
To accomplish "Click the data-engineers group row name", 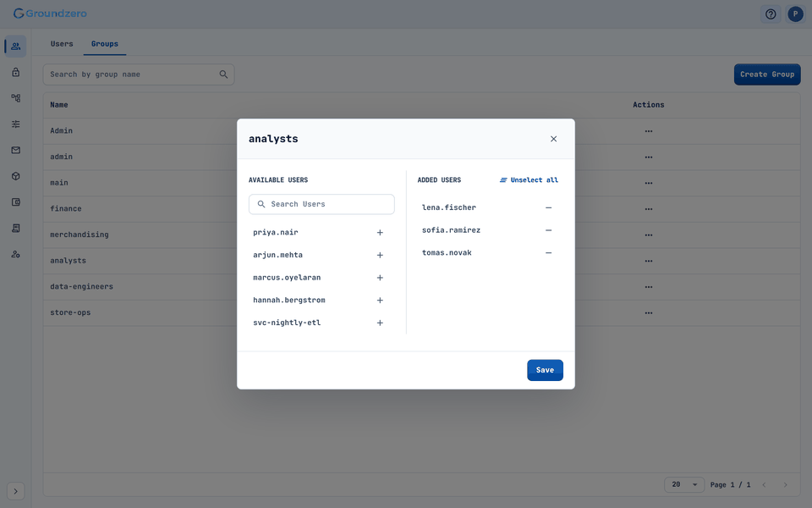I will tap(81, 286).
